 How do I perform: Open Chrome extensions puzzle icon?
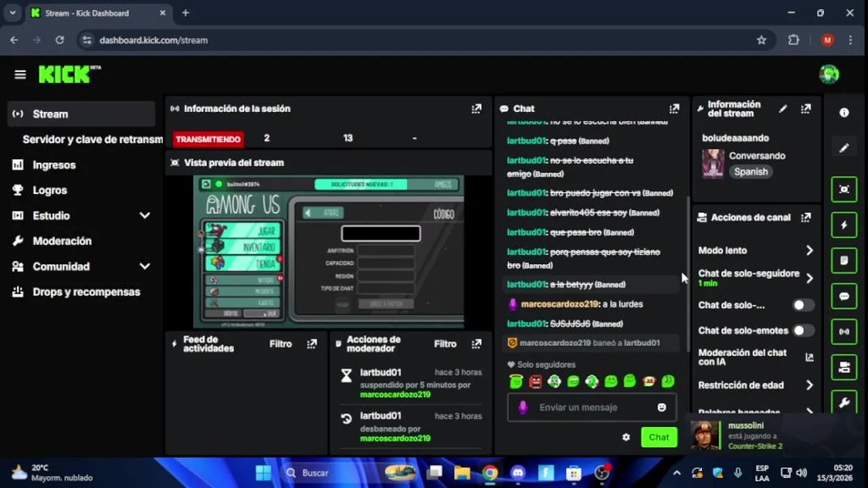pyautogui.click(x=793, y=40)
